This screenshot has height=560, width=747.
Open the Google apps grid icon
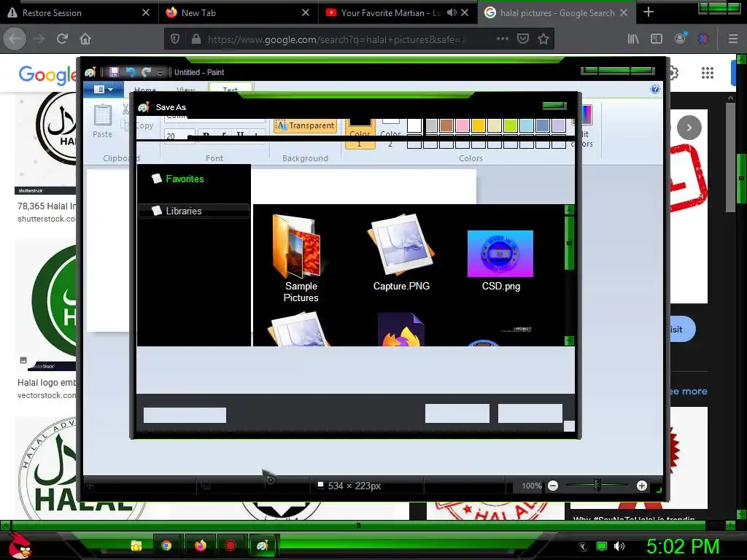(x=708, y=73)
